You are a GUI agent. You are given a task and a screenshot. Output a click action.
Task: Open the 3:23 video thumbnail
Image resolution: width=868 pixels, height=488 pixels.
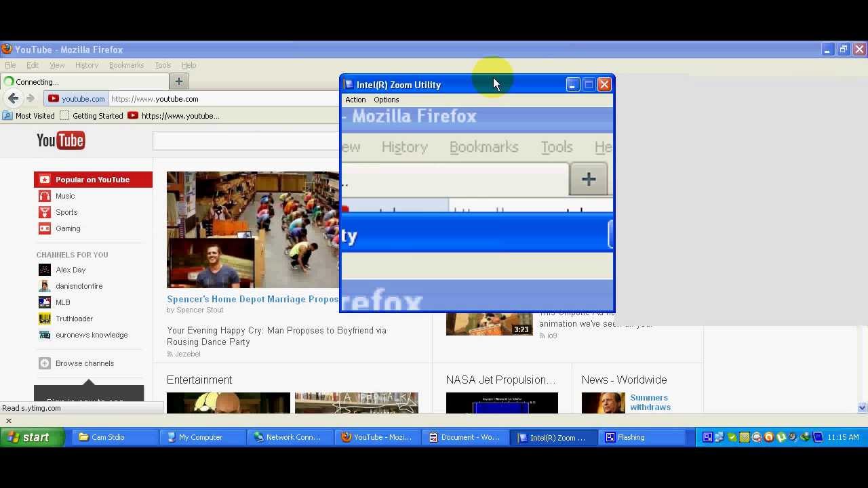[489, 323]
